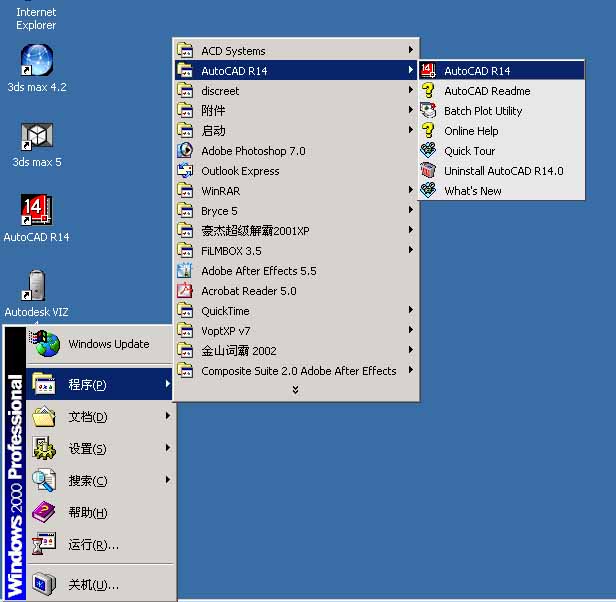
Task: Click the 程序(P) programs folder icon
Action: pyautogui.click(x=44, y=384)
